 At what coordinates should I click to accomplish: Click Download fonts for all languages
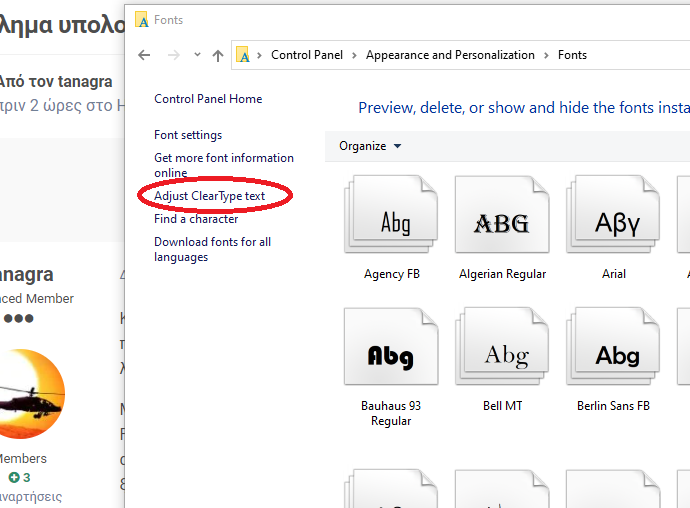click(213, 249)
